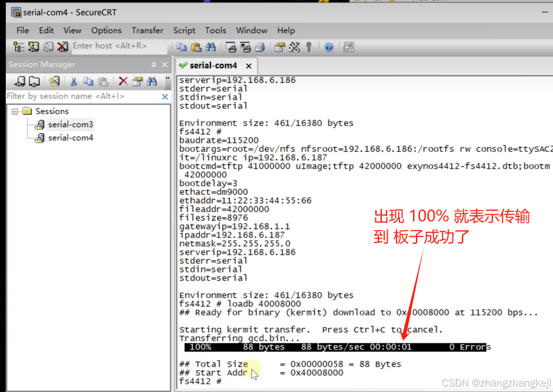Click the '## Start Addr' output line
Image resolution: width=553 pixels, height=392 pixels.
(x=261, y=373)
